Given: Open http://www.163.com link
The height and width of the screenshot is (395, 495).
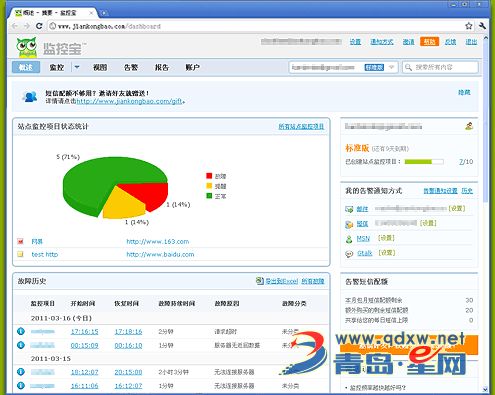Looking at the screenshot, I should click(158, 241).
